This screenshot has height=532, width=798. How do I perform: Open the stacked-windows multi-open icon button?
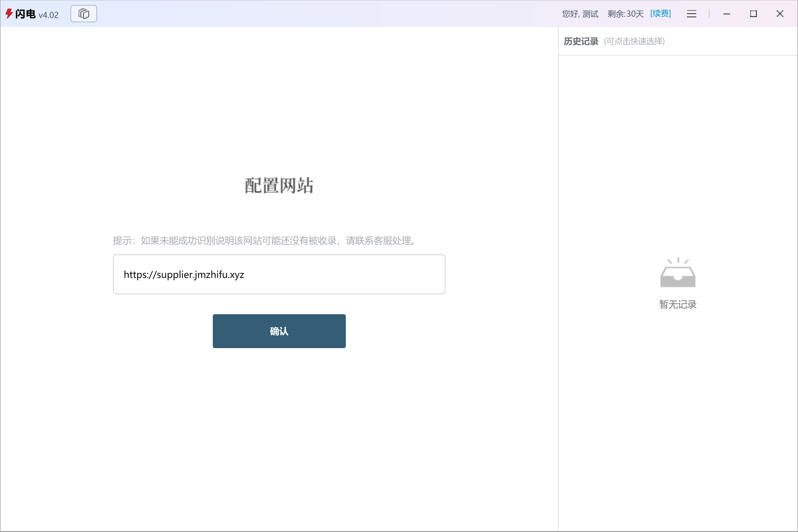tap(83, 14)
